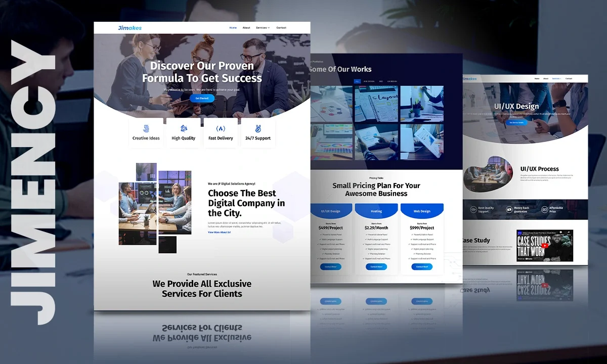607x364 pixels.
Task: Expand Services menu on the UI/UX Design page
Action: (x=557, y=78)
